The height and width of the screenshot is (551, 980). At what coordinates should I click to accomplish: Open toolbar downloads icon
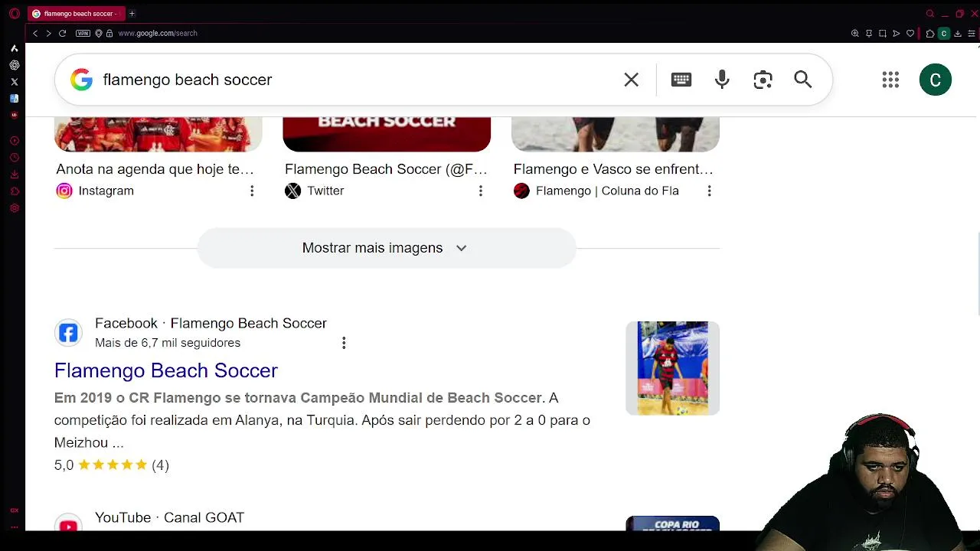pos(958,34)
